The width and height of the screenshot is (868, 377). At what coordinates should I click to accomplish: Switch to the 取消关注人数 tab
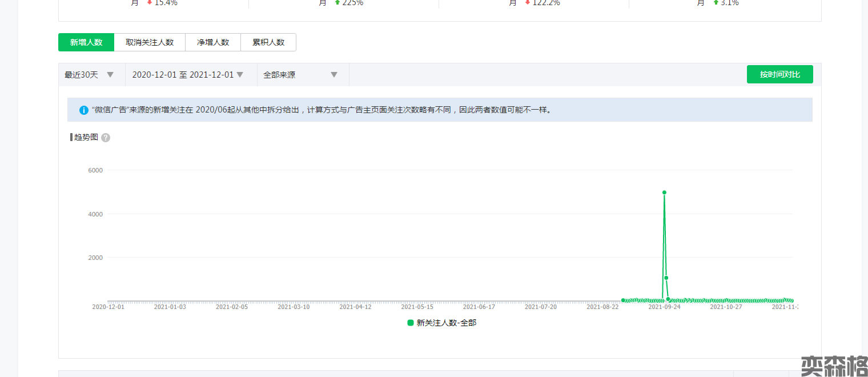click(x=150, y=42)
